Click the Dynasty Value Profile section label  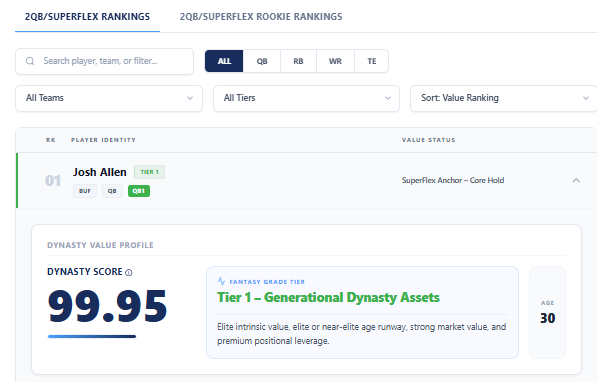click(x=100, y=245)
